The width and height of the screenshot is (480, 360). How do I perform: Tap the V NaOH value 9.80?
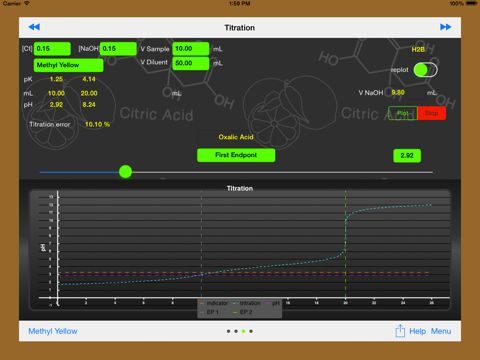click(x=398, y=92)
